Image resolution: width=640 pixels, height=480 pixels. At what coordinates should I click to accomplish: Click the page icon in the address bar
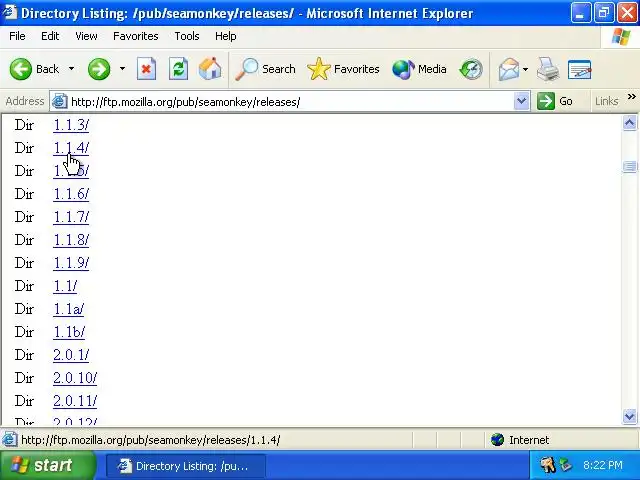(x=60, y=101)
